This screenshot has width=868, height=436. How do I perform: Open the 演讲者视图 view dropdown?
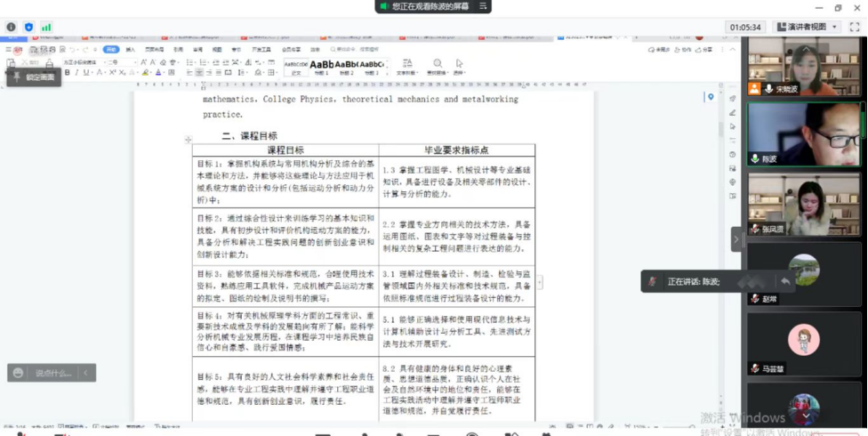click(808, 28)
